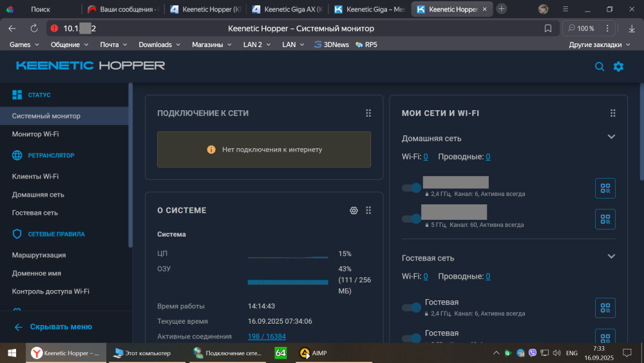This screenshot has width=644, height=363.
Task: Click the browser profile avatar
Action: click(544, 9)
